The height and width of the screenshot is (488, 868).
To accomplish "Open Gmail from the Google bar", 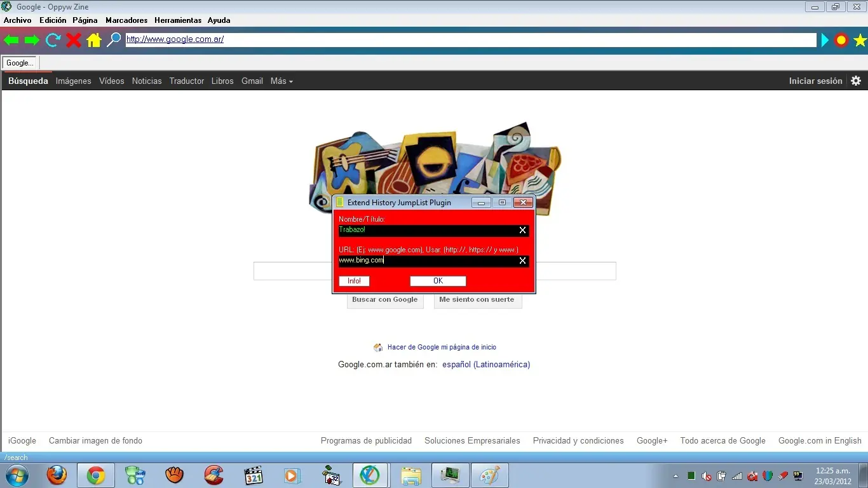I will point(252,81).
